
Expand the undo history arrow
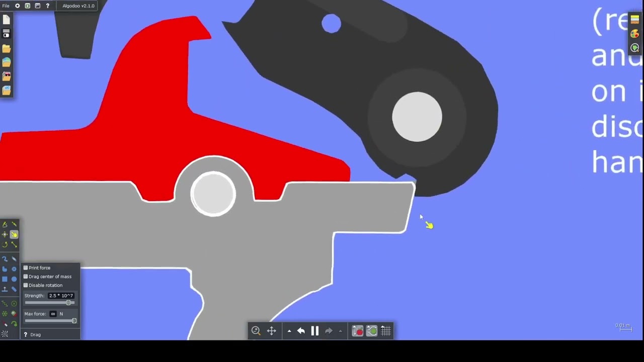tap(289, 331)
